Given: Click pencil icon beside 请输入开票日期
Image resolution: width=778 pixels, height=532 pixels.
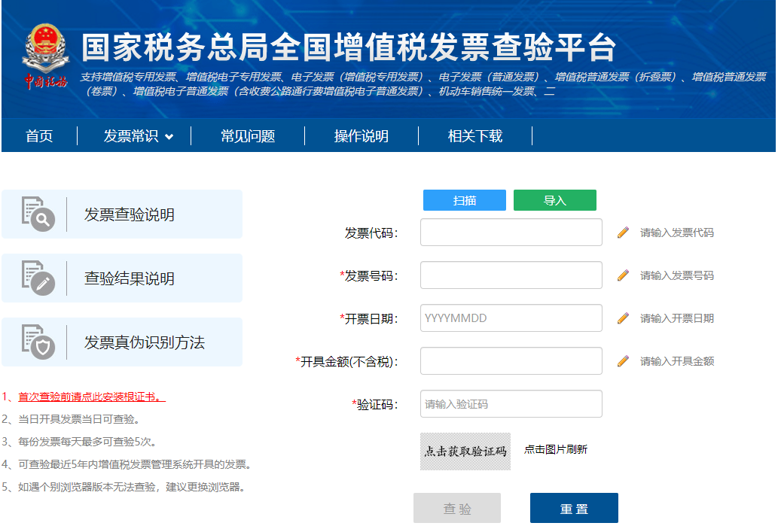Looking at the screenshot, I should (623, 318).
